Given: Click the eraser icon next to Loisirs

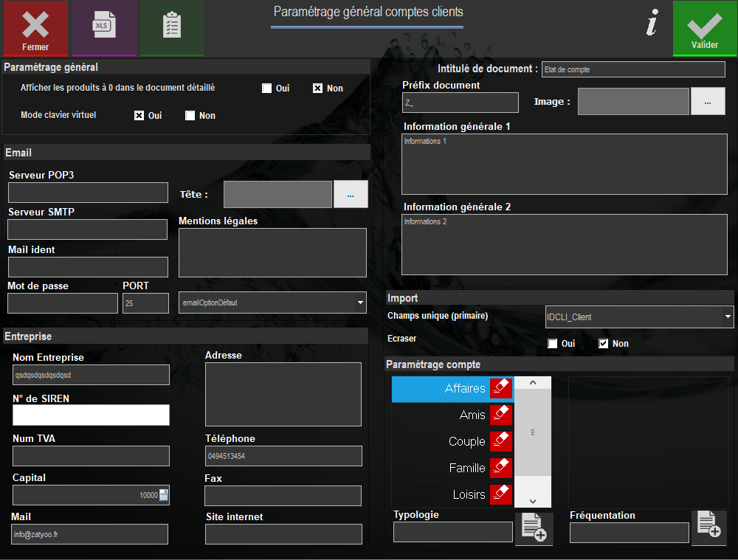Looking at the screenshot, I should (x=501, y=494).
